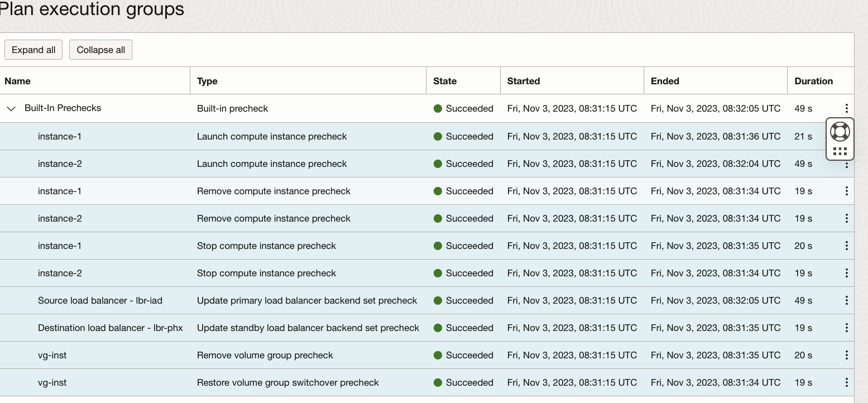
Task: Open actions menu for Source load balancer lbr-iad
Action: pyautogui.click(x=847, y=300)
